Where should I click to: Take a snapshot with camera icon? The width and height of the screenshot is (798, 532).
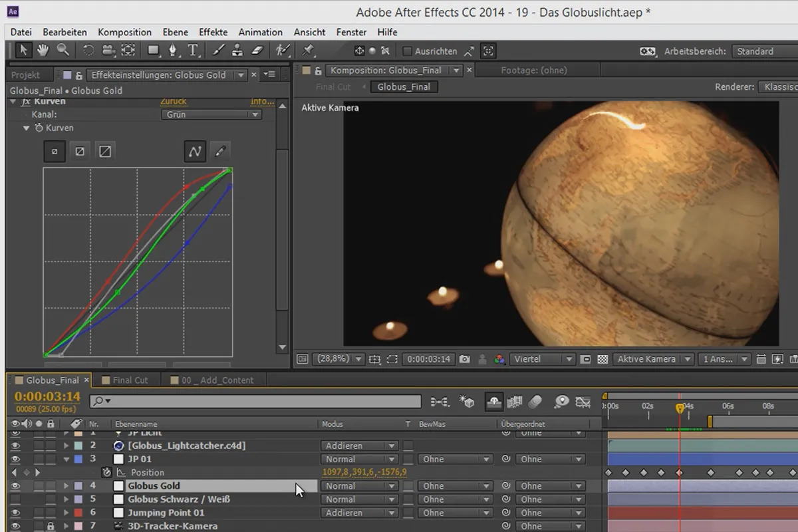coord(464,359)
